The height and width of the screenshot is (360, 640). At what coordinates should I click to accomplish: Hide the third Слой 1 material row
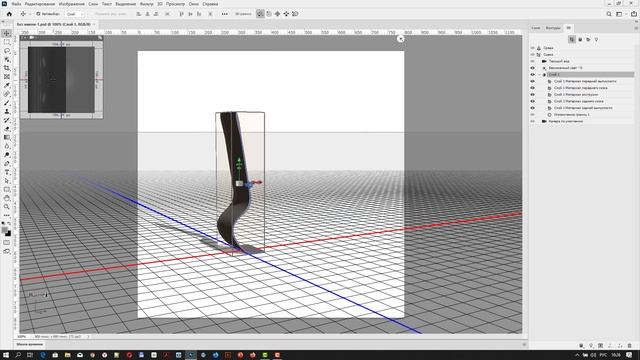[532, 95]
